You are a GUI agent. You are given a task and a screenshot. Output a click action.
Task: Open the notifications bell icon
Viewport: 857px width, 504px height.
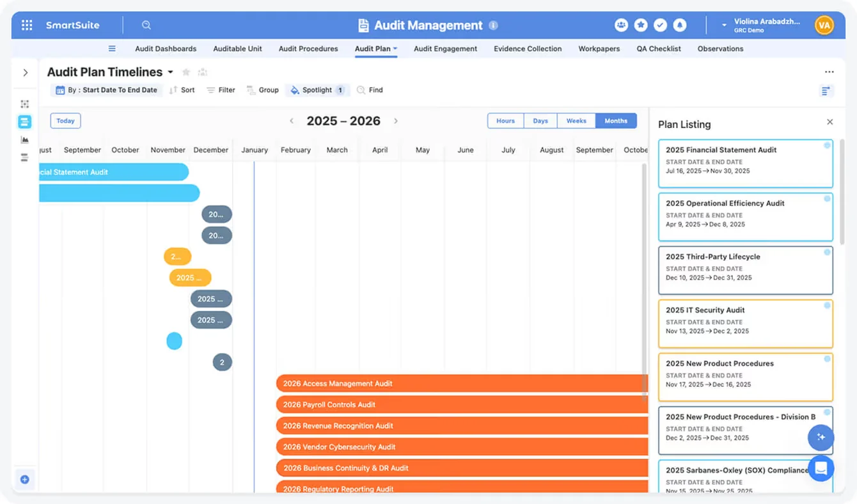[680, 25]
